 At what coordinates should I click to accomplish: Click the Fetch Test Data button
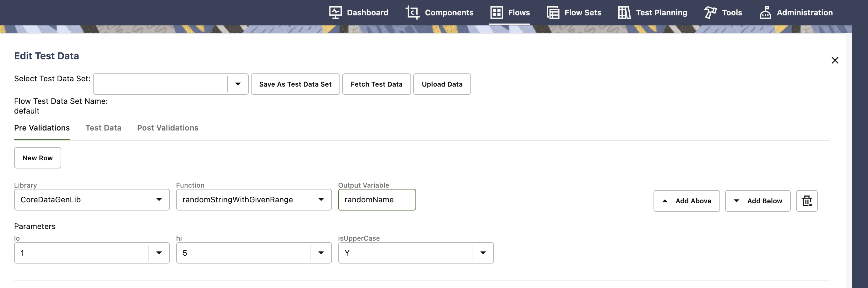coord(377,84)
